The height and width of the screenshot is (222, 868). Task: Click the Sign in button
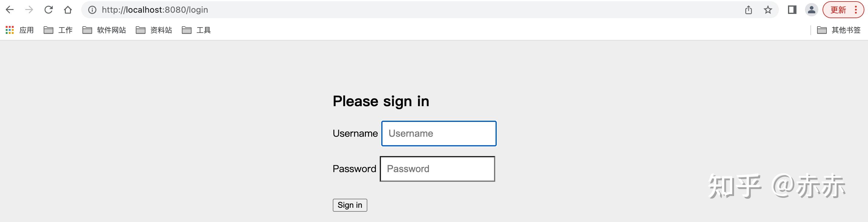click(350, 205)
